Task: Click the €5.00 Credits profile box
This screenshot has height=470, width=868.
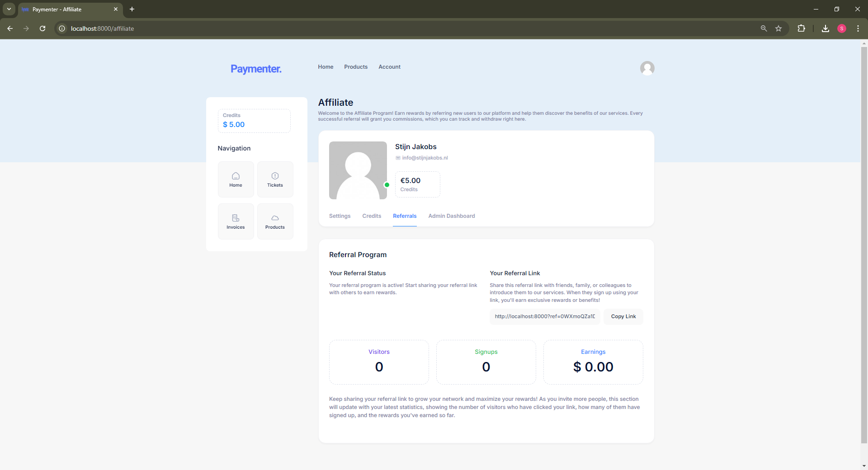Action: point(418,184)
